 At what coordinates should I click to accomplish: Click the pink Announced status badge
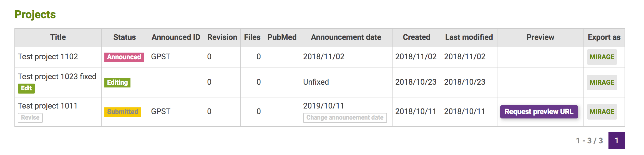click(x=124, y=57)
